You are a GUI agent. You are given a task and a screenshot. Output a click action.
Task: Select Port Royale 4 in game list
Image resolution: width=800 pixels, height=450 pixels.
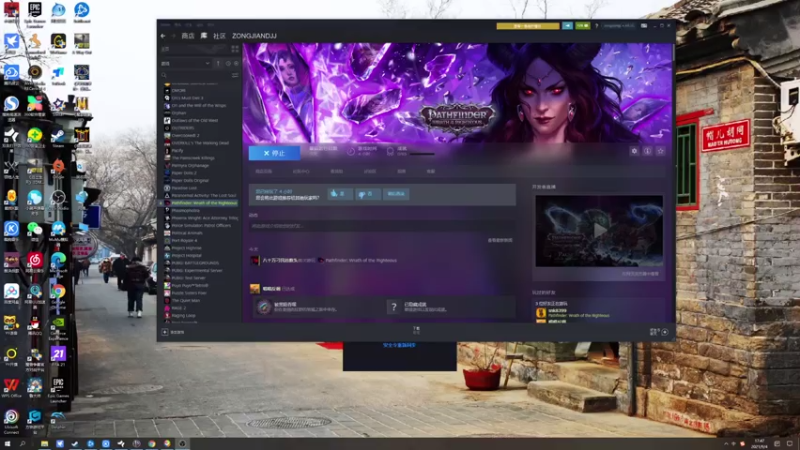point(184,240)
